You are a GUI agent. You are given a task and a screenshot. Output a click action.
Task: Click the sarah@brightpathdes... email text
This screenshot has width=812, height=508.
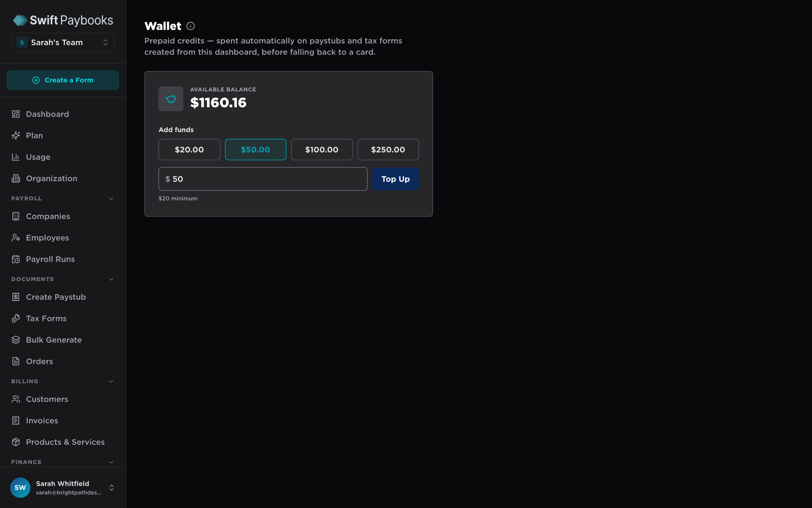pyautogui.click(x=69, y=492)
